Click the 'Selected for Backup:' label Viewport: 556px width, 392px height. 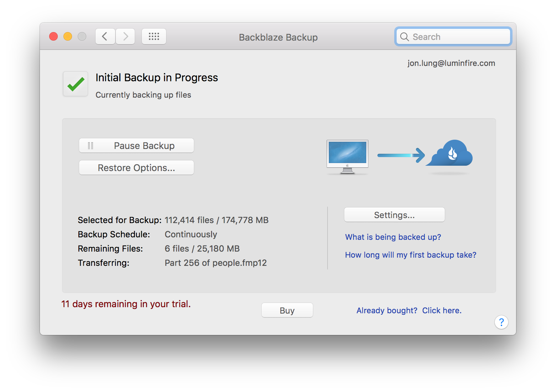120,220
